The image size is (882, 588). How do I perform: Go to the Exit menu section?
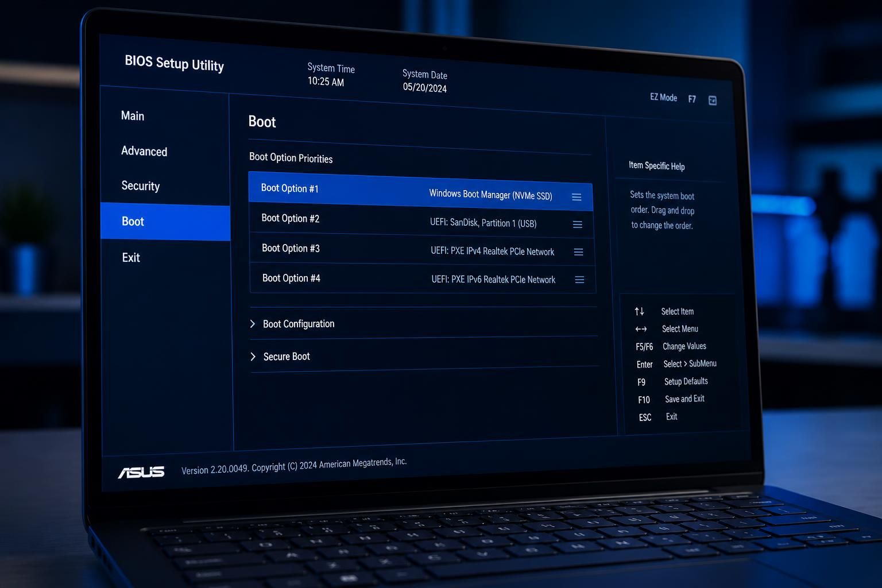click(x=131, y=257)
